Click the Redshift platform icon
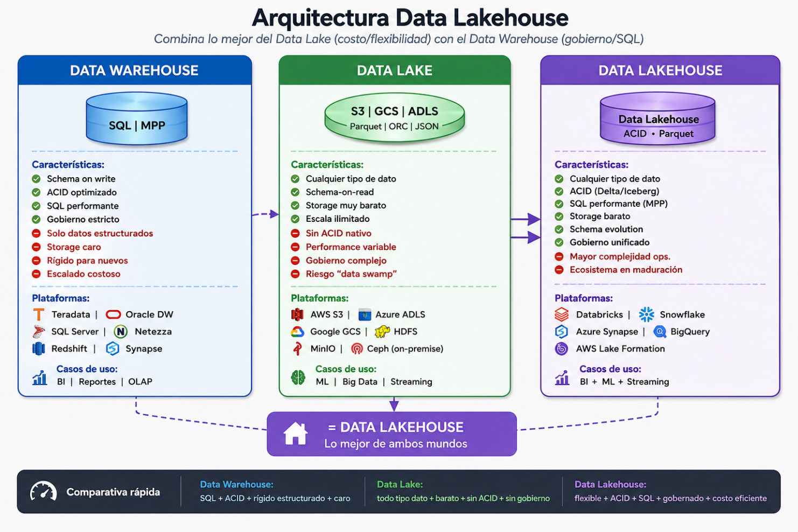Image resolution: width=798 pixels, height=532 pixels. point(39,349)
